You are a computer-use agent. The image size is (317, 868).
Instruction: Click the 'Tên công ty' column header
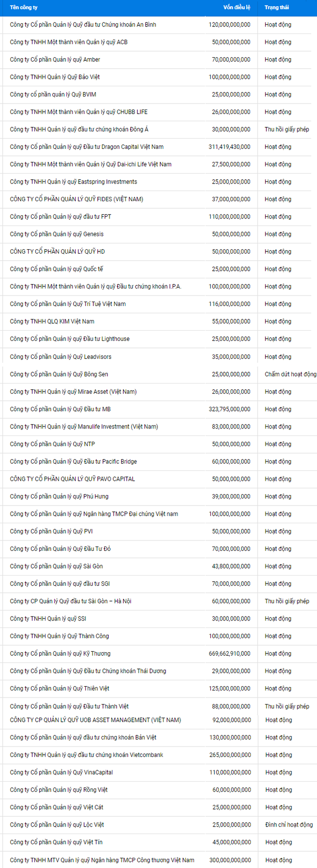point(23,7)
